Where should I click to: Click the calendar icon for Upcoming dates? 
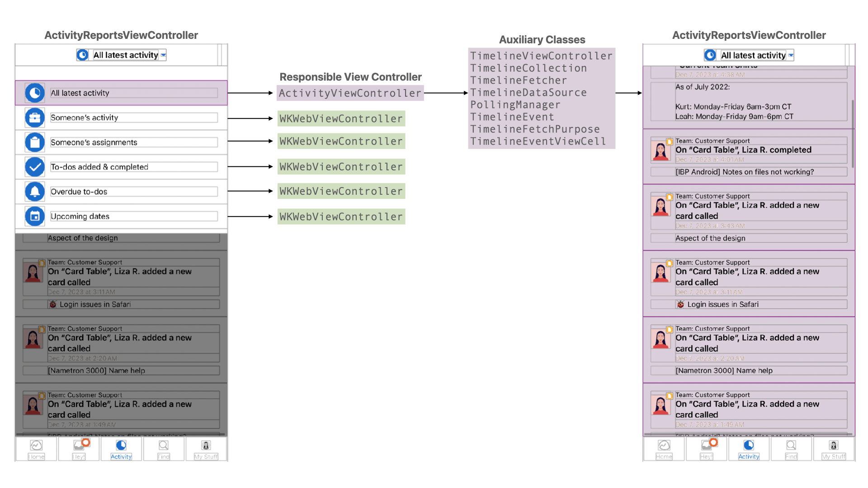tap(35, 216)
